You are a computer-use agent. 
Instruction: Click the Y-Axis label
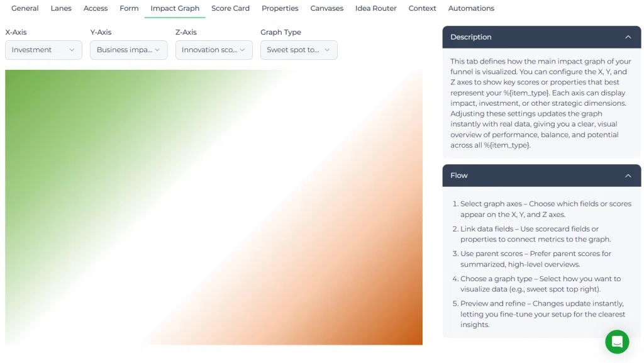point(101,32)
